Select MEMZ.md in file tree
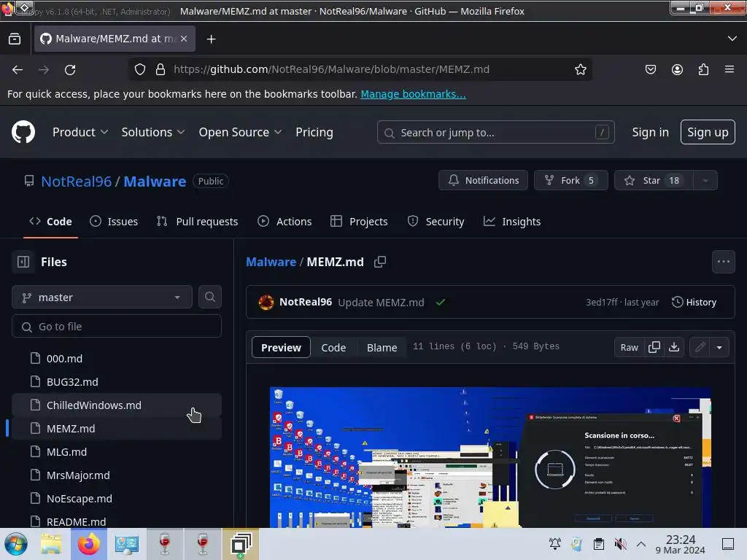Image resolution: width=747 pixels, height=560 pixels. coord(117,429)
